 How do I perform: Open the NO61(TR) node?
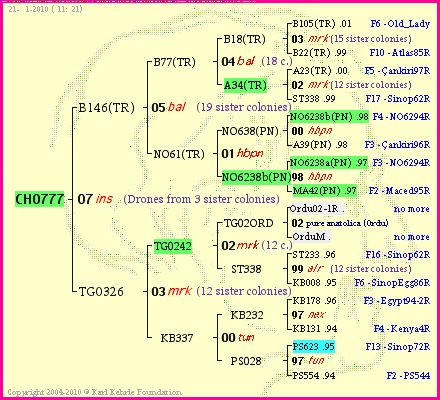point(179,154)
